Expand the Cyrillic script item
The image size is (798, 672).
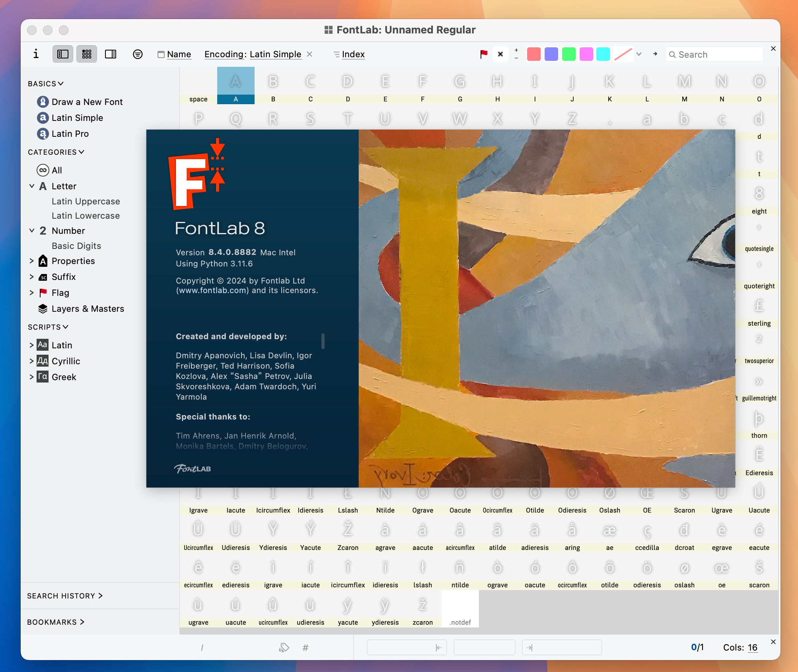pos(32,361)
